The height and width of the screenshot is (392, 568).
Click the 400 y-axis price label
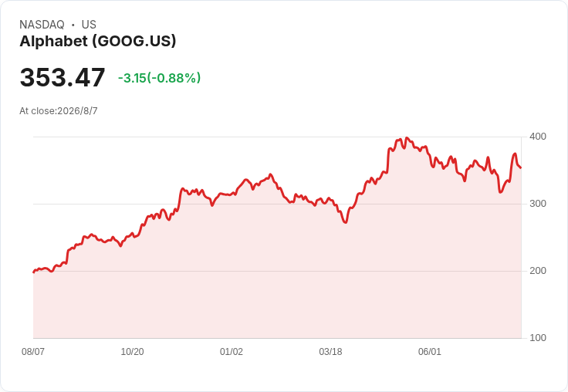click(538, 137)
